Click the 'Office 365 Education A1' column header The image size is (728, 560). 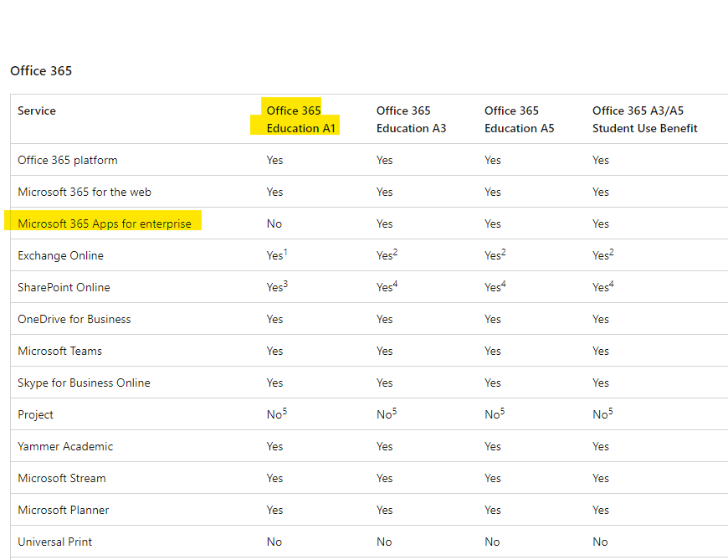tap(300, 120)
